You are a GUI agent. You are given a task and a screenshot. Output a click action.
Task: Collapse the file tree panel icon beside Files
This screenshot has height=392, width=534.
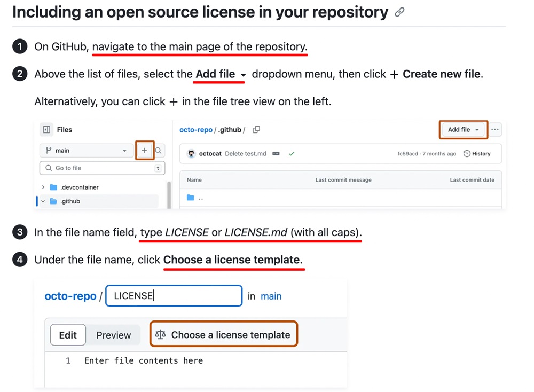46,130
